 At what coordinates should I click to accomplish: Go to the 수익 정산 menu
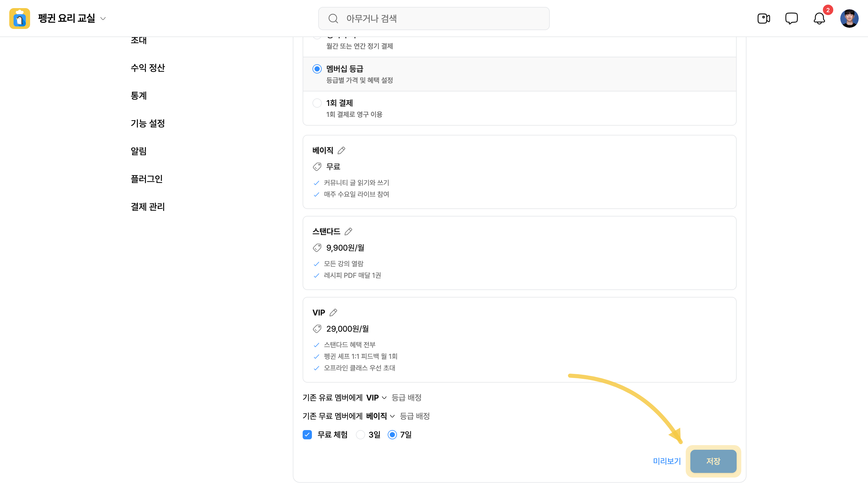click(148, 68)
